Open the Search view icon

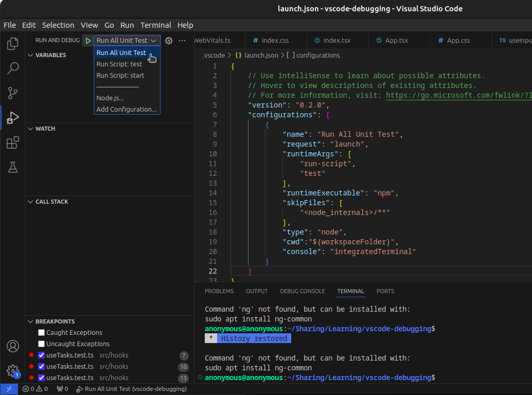13,68
